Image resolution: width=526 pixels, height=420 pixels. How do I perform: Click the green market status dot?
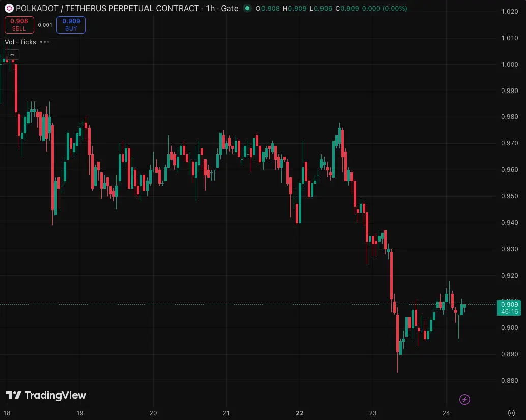coord(247,8)
